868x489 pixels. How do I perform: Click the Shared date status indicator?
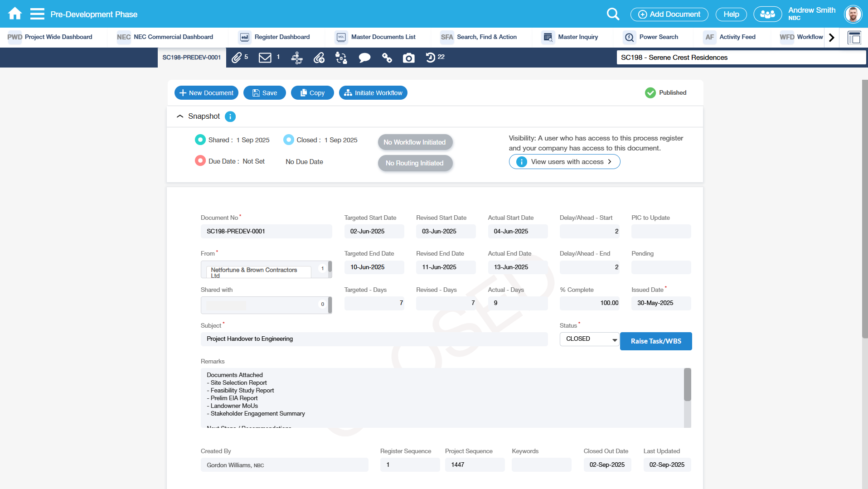200,140
